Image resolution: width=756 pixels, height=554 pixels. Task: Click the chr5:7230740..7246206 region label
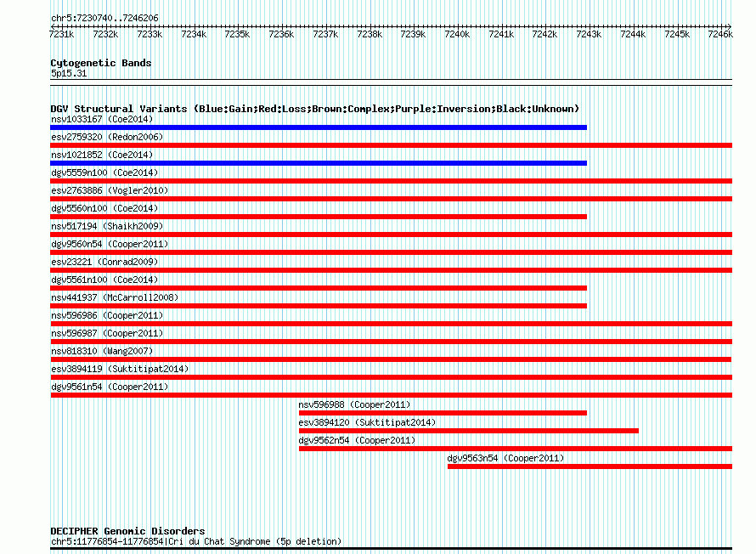point(104,19)
